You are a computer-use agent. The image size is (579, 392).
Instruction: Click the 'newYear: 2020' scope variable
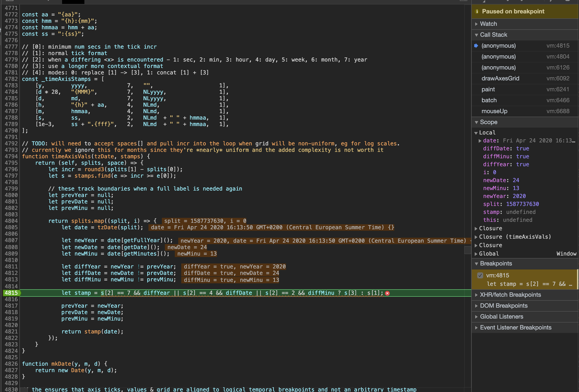tap(504, 196)
